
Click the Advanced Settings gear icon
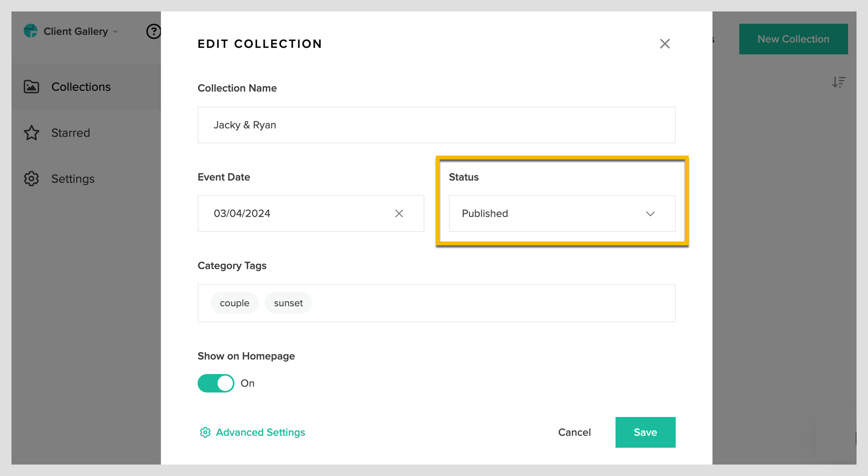[205, 432]
